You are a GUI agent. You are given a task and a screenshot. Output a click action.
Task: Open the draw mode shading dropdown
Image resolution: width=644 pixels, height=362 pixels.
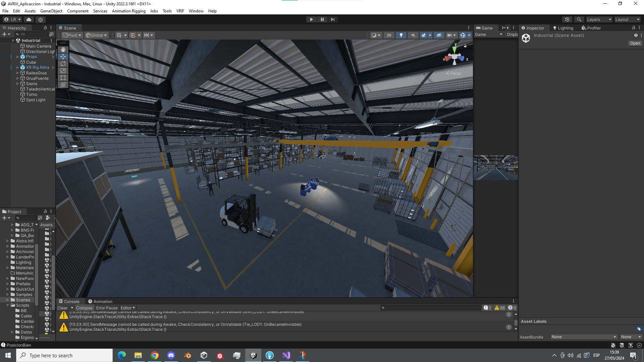tap(376, 35)
